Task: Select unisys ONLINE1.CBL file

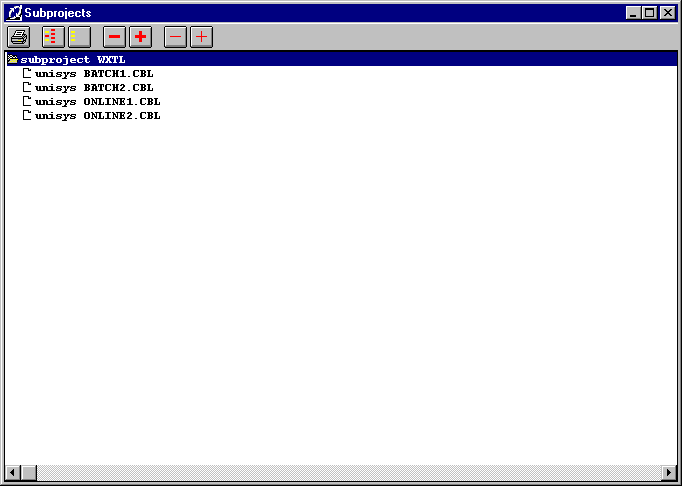Action: coord(97,101)
